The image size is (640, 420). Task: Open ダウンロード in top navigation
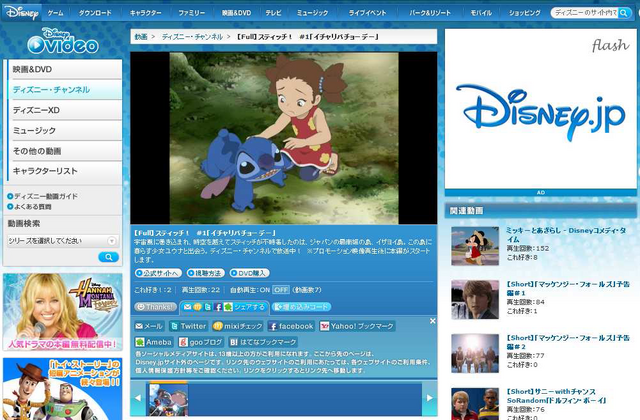tap(95, 13)
